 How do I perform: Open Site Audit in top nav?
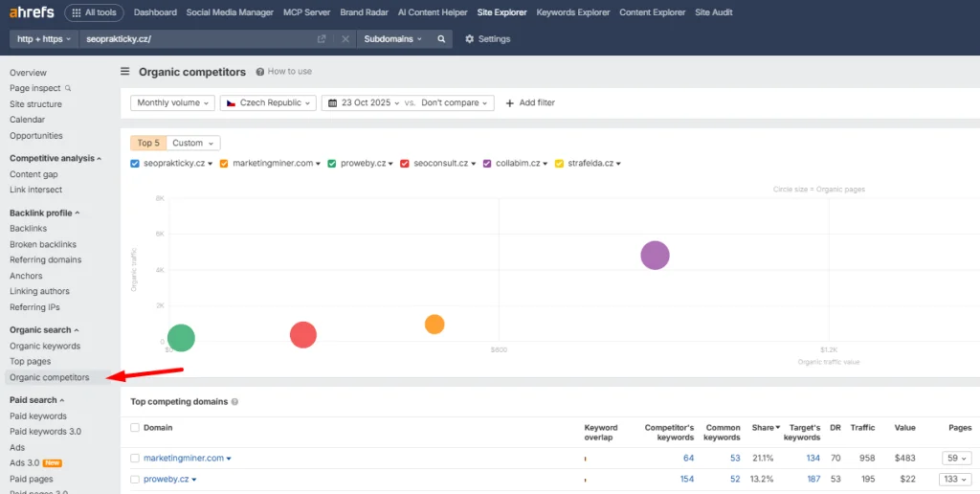(714, 12)
